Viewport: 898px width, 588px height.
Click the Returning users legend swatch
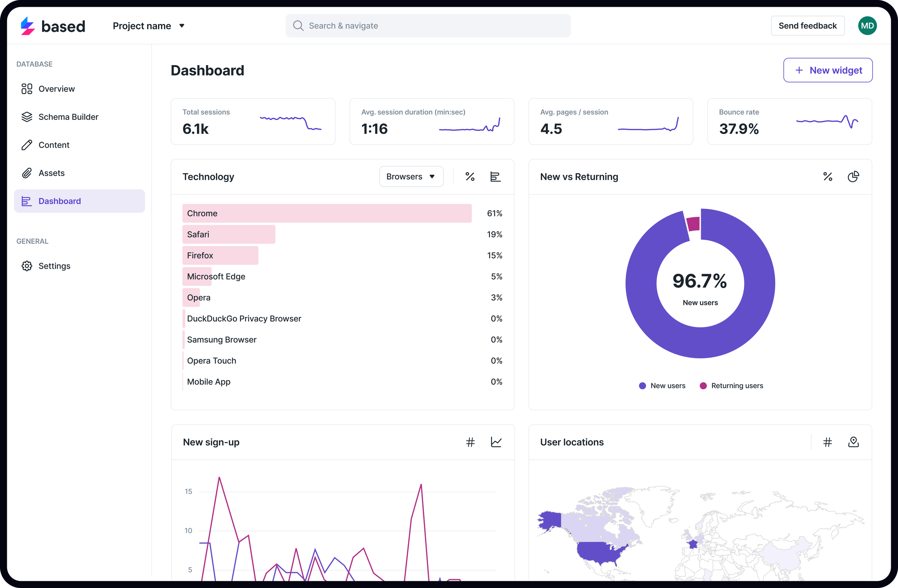[x=703, y=386]
